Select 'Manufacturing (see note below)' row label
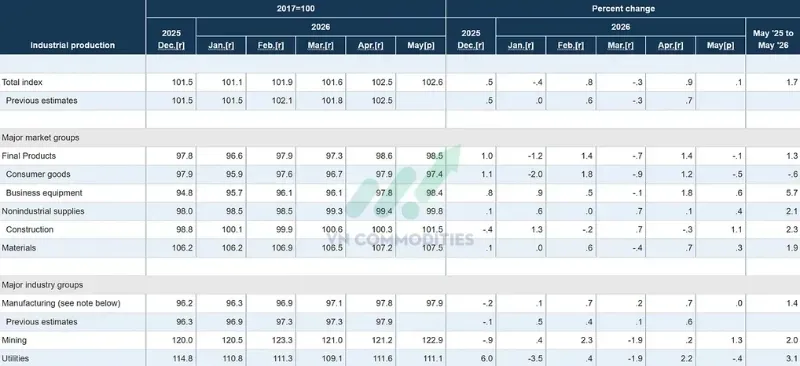800x366 pixels. pos(61,303)
